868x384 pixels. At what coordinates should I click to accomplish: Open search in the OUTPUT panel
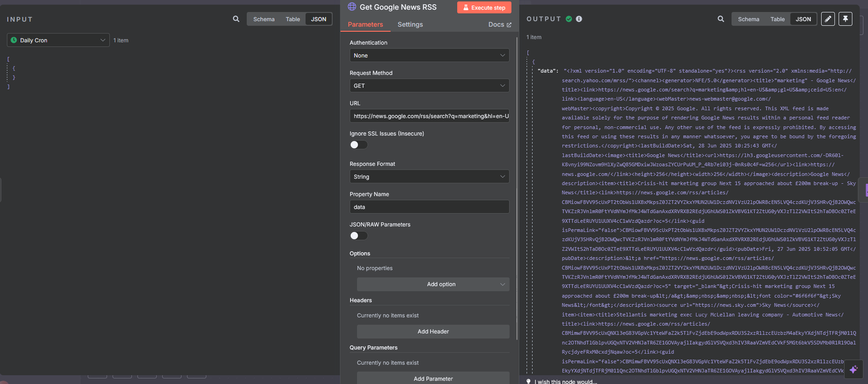coord(720,19)
